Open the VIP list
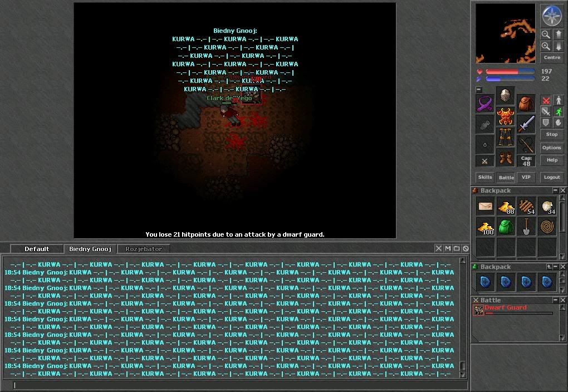The width and height of the screenshot is (568, 392). [x=526, y=177]
